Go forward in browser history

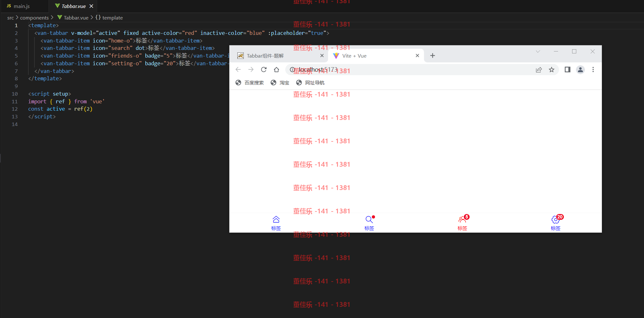point(251,69)
